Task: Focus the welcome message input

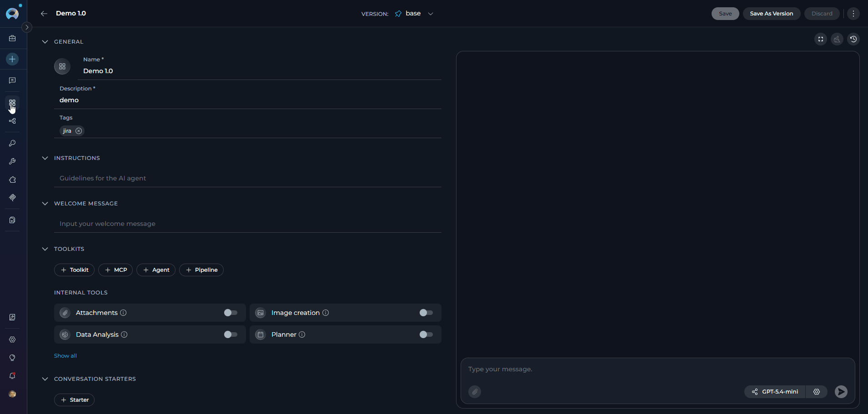Action: click(x=248, y=224)
